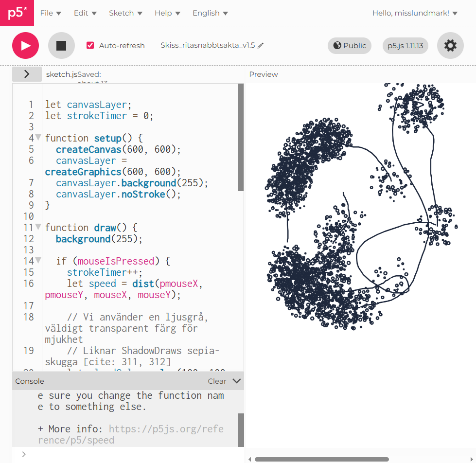This screenshot has height=463, width=476.
Task: Clear the console output
Action: tap(217, 381)
